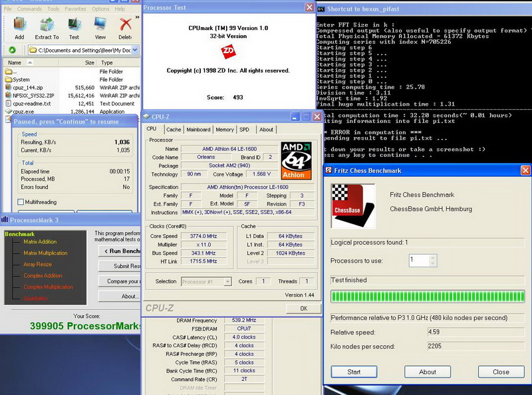The image size is (532, 395).
Task: Select Matrix Multiplication in benchmark tree
Action: point(45,253)
